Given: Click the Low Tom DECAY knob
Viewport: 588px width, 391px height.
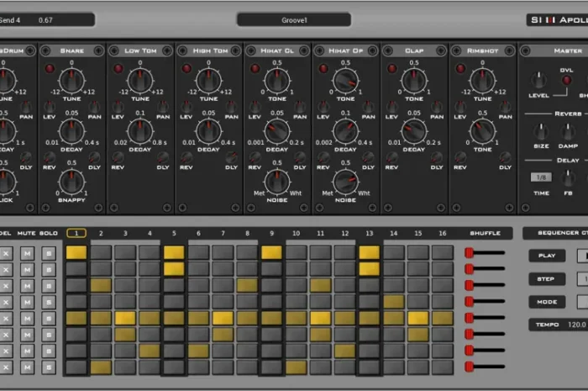Looking at the screenshot, I should point(140,130).
